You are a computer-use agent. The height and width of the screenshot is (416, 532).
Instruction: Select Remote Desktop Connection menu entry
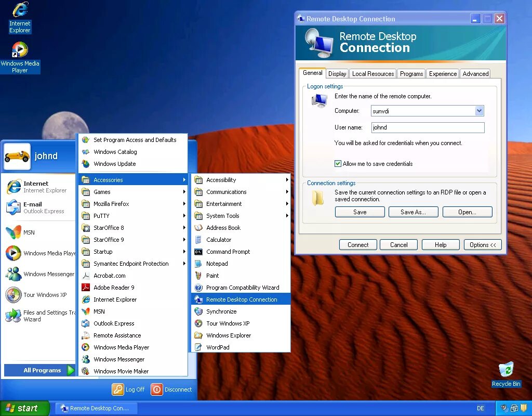(241, 300)
